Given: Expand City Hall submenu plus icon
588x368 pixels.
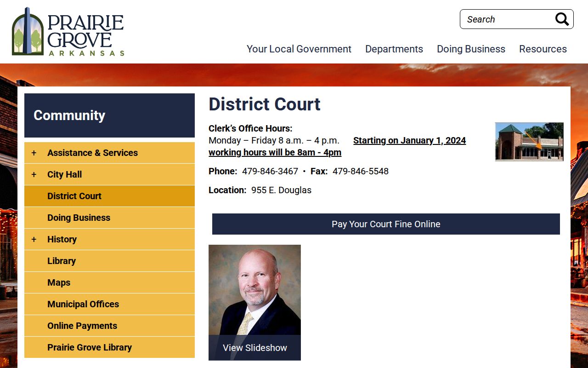Looking at the screenshot, I should click(x=34, y=174).
